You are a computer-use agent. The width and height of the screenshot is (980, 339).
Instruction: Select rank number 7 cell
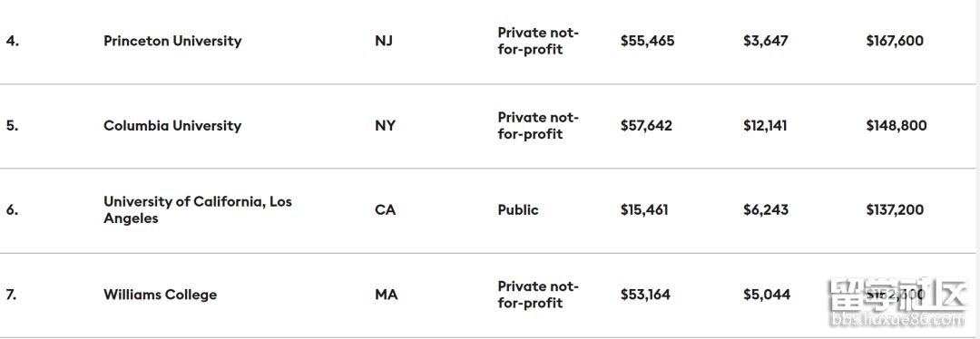click(12, 295)
